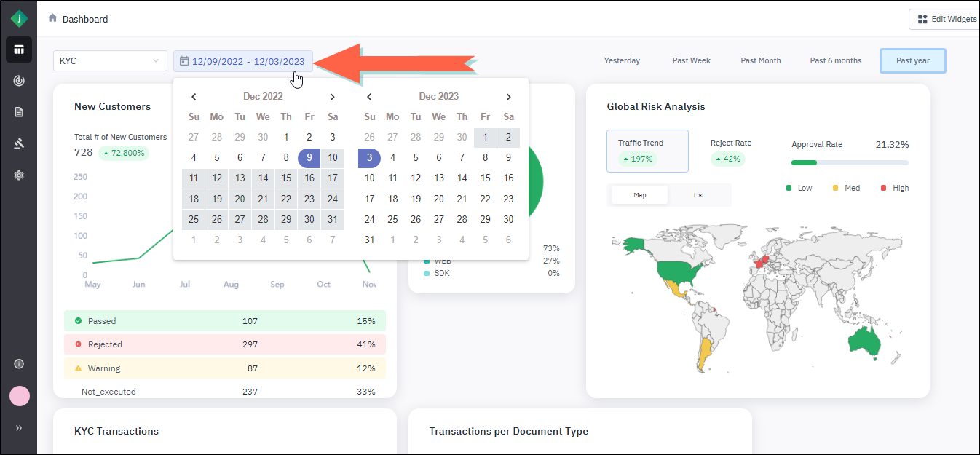Open the radar/target icon in sidebar
The width and height of the screenshot is (980, 455).
tap(19, 81)
